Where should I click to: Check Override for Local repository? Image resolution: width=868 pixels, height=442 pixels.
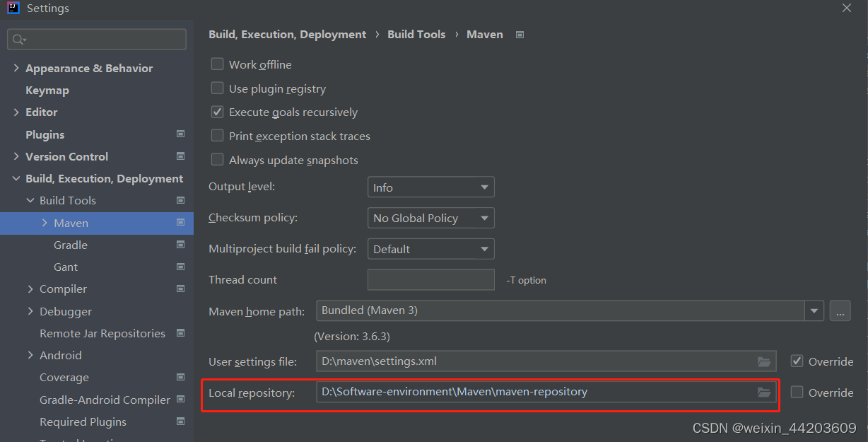(797, 392)
